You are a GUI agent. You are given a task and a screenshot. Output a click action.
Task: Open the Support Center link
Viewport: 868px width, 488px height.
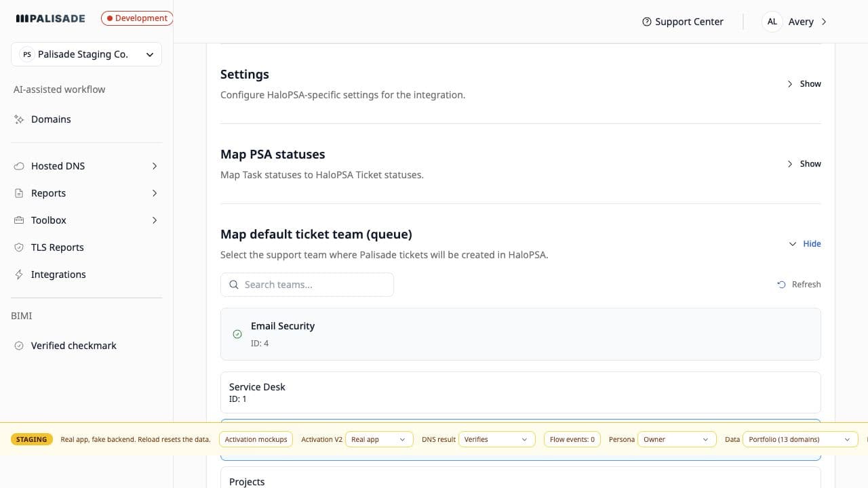pyautogui.click(x=683, y=22)
